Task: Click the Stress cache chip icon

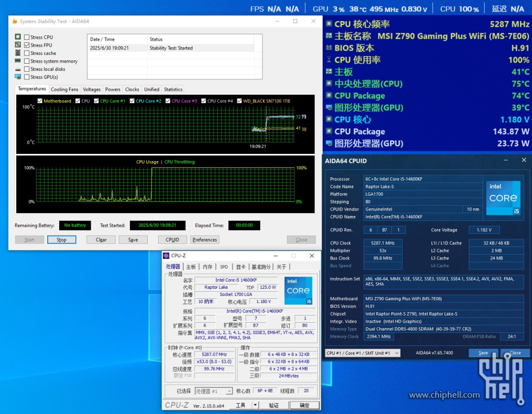Action: (x=18, y=53)
